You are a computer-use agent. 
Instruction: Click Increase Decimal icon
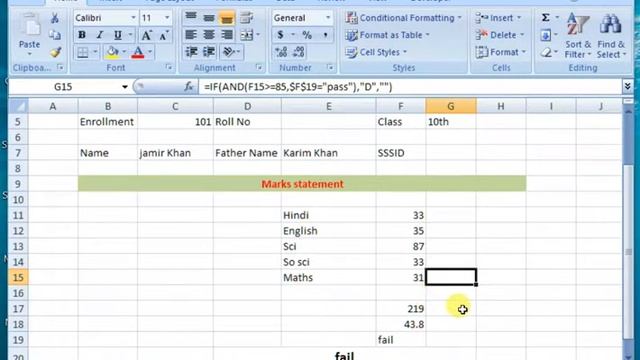(x=281, y=52)
